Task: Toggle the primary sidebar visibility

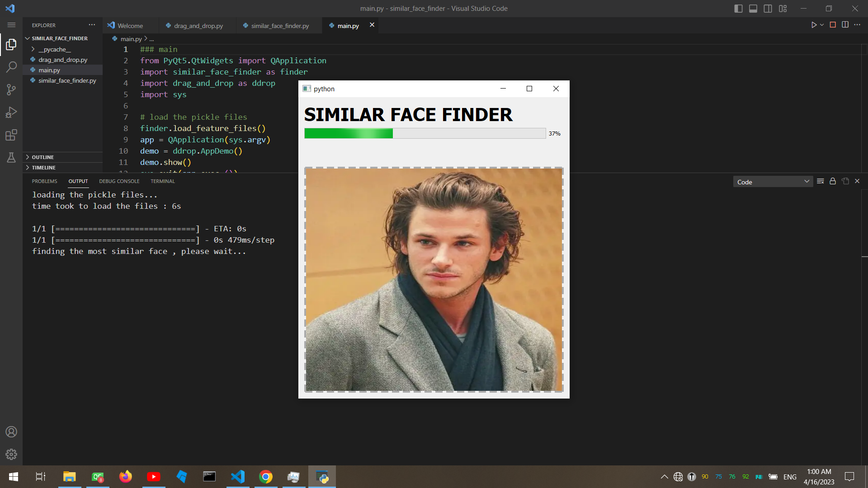Action: (739, 8)
